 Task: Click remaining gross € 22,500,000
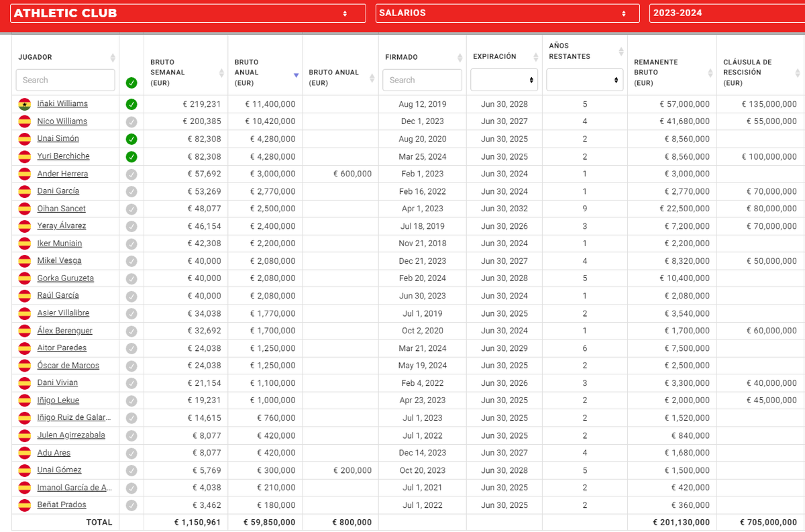(x=684, y=209)
